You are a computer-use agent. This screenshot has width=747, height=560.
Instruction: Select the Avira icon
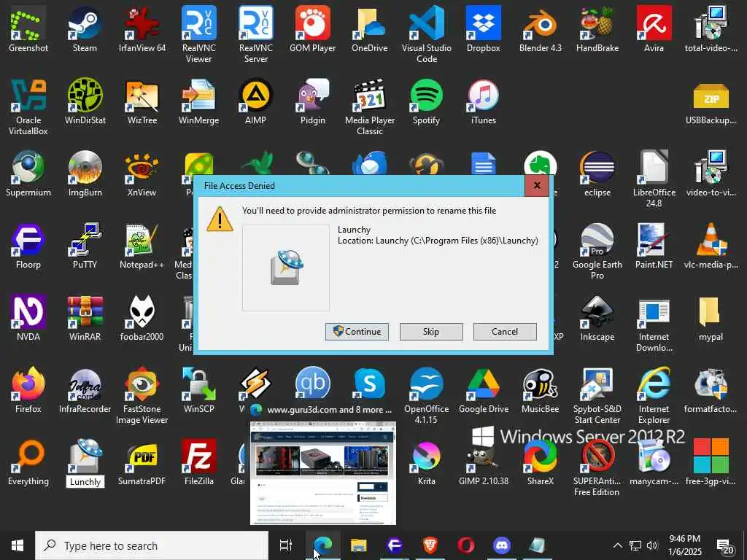[654, 28]
